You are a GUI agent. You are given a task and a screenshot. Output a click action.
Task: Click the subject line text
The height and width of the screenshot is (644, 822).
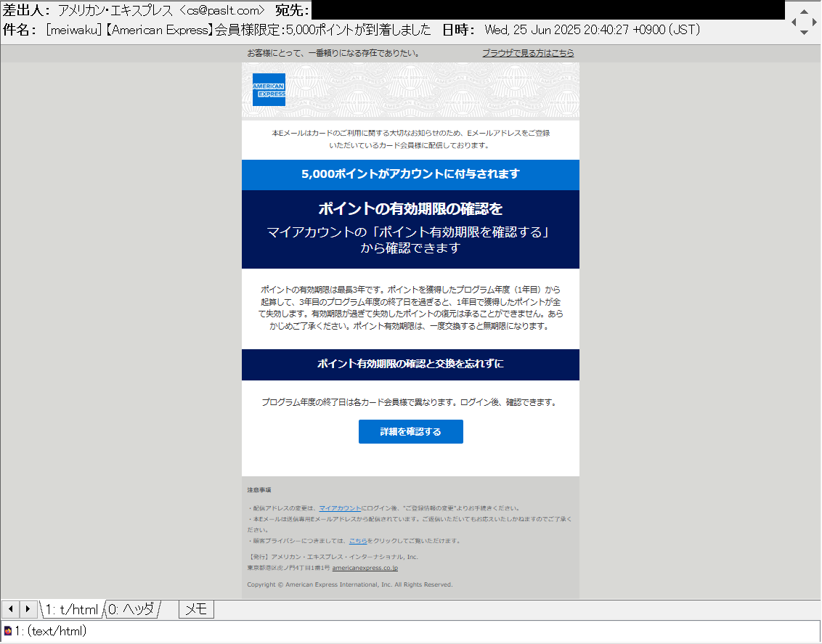[x=238, y=30]
